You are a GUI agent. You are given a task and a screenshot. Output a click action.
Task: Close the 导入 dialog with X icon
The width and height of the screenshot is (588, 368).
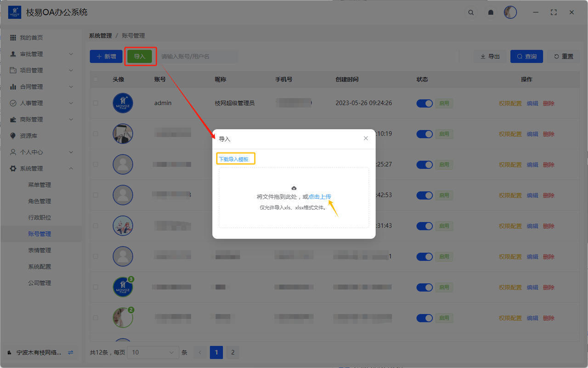(366, 138)
